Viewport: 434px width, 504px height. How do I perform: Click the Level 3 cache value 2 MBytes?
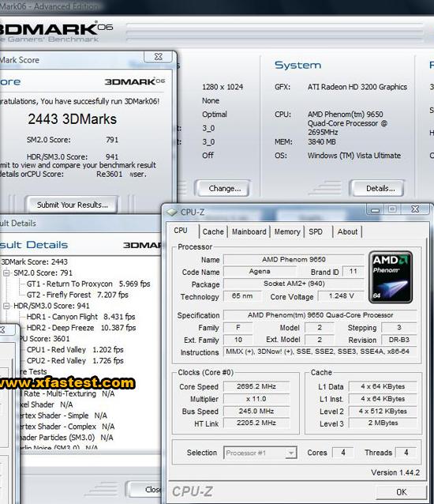(x=383, y=423)
